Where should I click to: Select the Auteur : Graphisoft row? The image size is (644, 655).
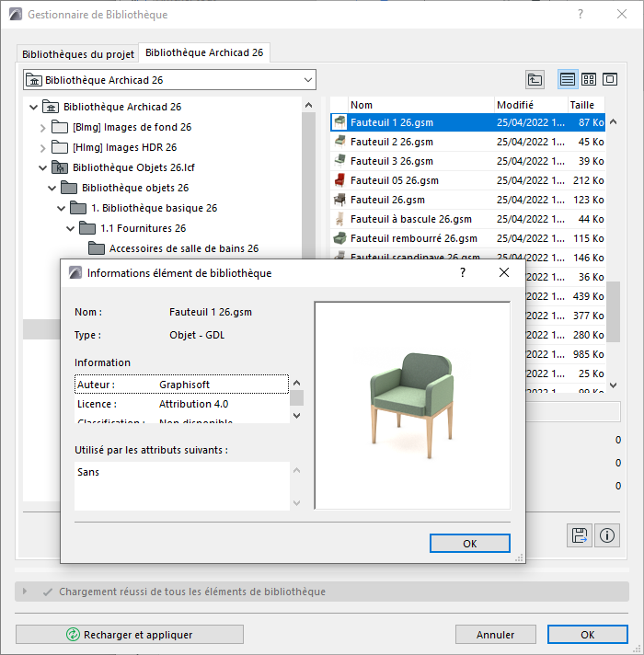(x=181, y=385)
